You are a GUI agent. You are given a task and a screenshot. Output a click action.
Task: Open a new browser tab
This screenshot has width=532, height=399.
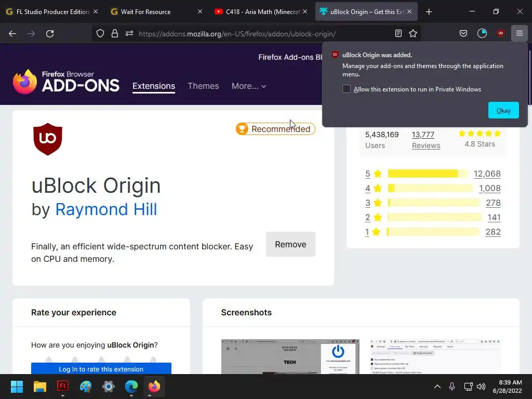coord(429,12)
